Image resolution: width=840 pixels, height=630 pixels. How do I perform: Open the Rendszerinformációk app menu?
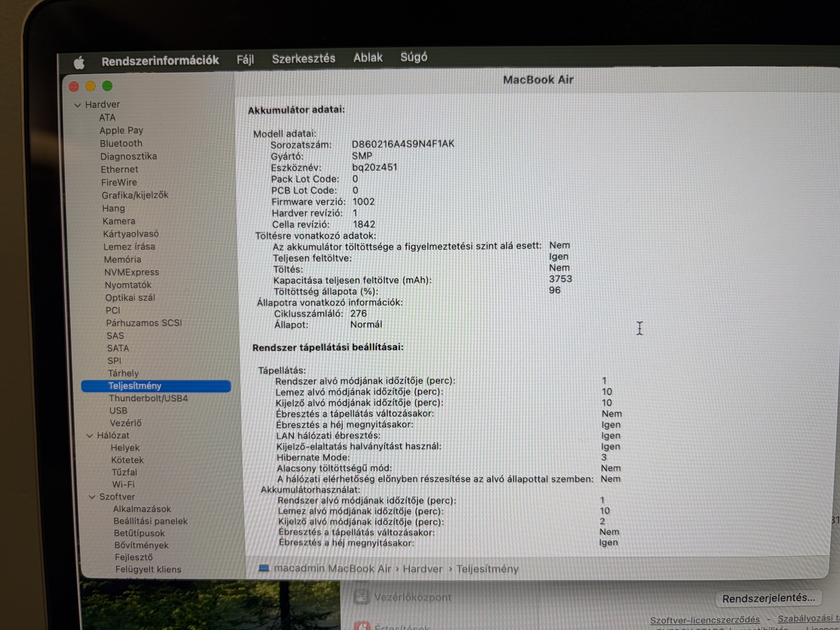click(x=160, y=61)
